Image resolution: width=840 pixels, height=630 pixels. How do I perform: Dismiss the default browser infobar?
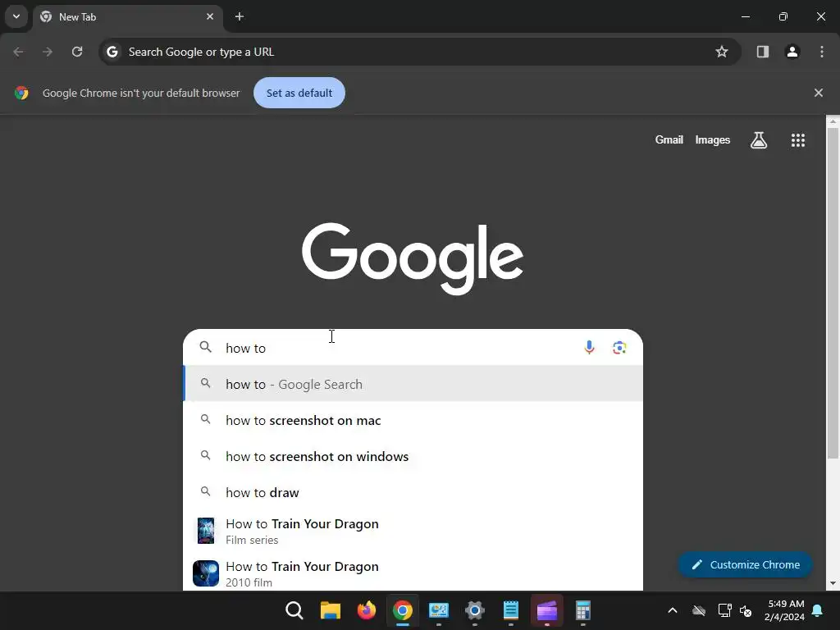pos(818,94)
